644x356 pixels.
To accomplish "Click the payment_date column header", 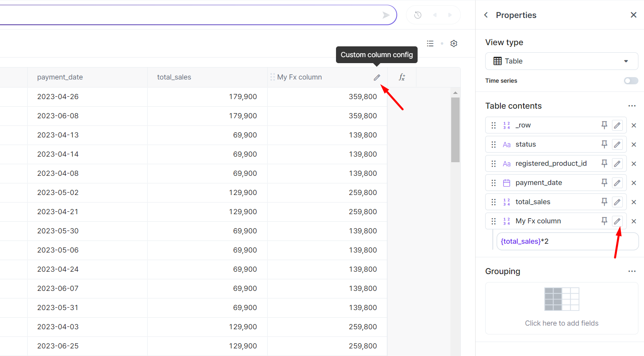I will 60,77.
